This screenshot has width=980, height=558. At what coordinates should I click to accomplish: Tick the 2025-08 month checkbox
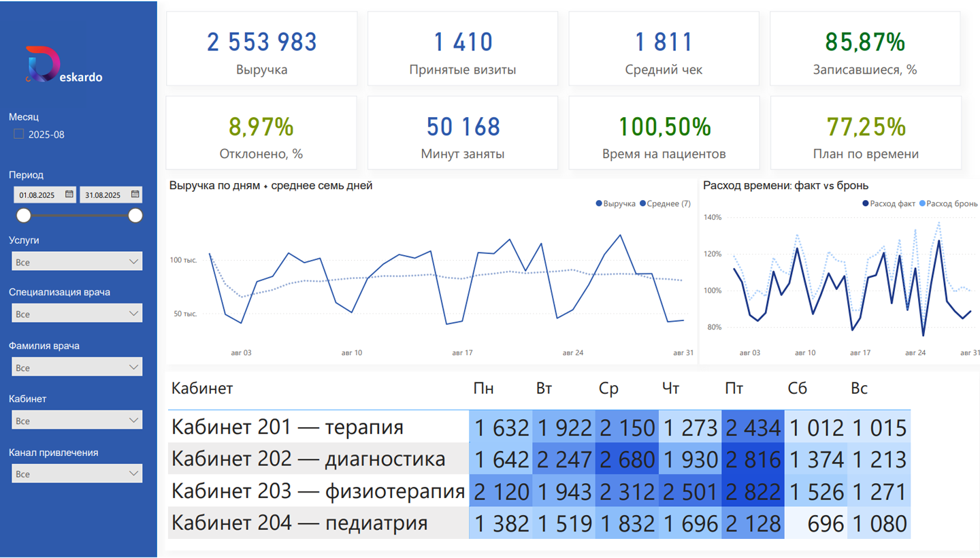[19, 134]
